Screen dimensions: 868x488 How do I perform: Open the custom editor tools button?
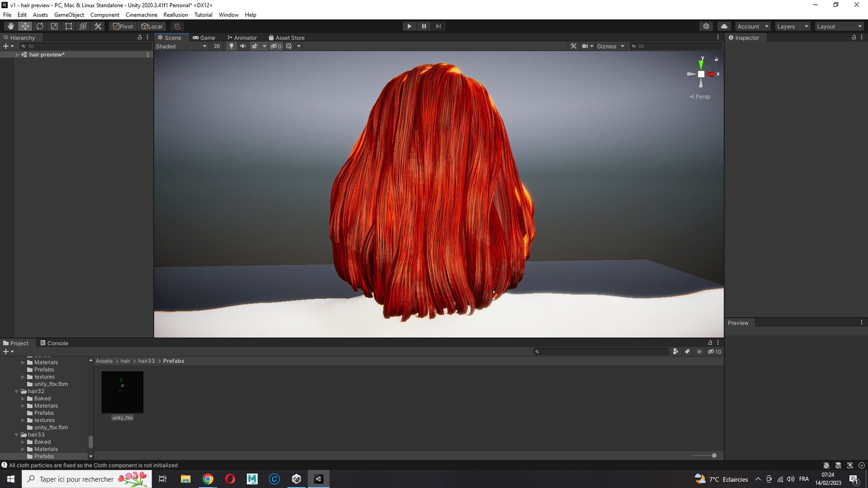click(98, 26)
